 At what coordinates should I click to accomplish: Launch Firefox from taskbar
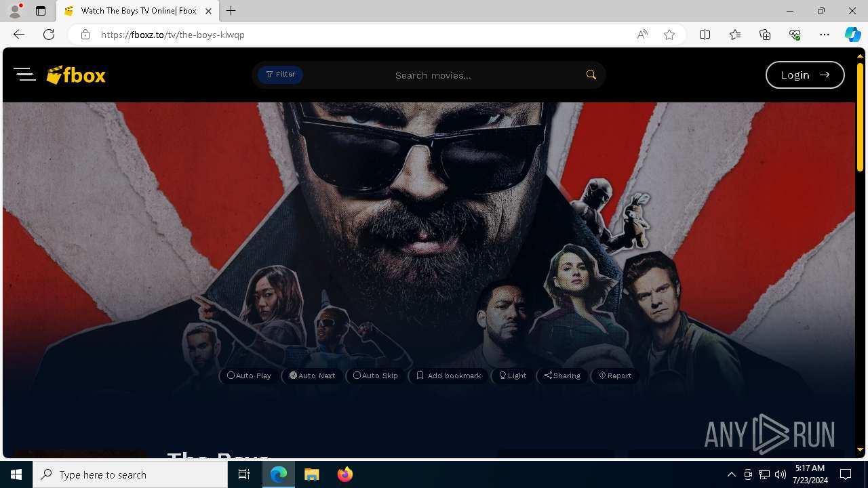tap(344, 474)
